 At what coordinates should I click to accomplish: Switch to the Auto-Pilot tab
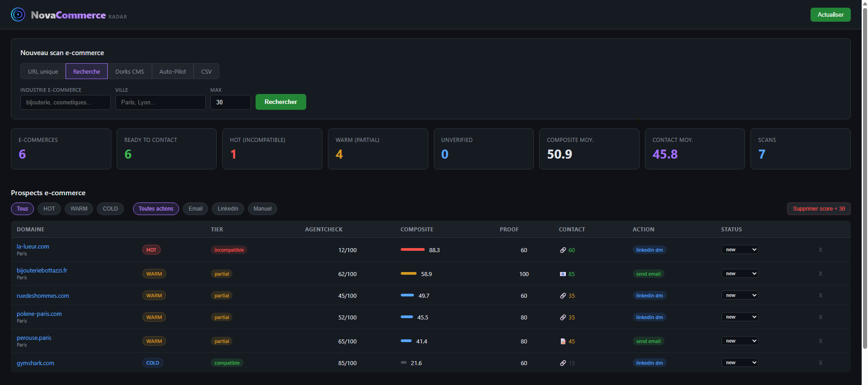tap(172, 71)
